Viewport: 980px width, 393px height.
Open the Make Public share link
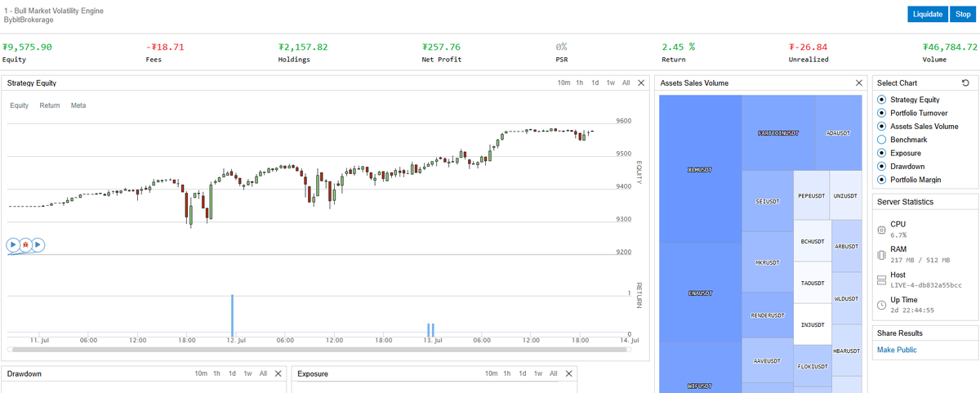[x=897, y=350]
